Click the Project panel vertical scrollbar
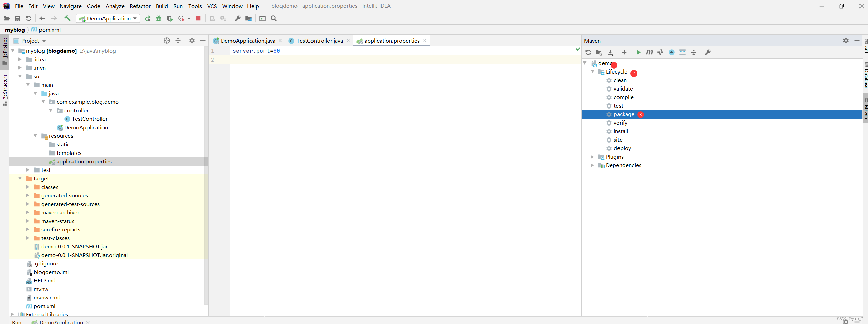This screenshot has height=324, width=868. 206,175
